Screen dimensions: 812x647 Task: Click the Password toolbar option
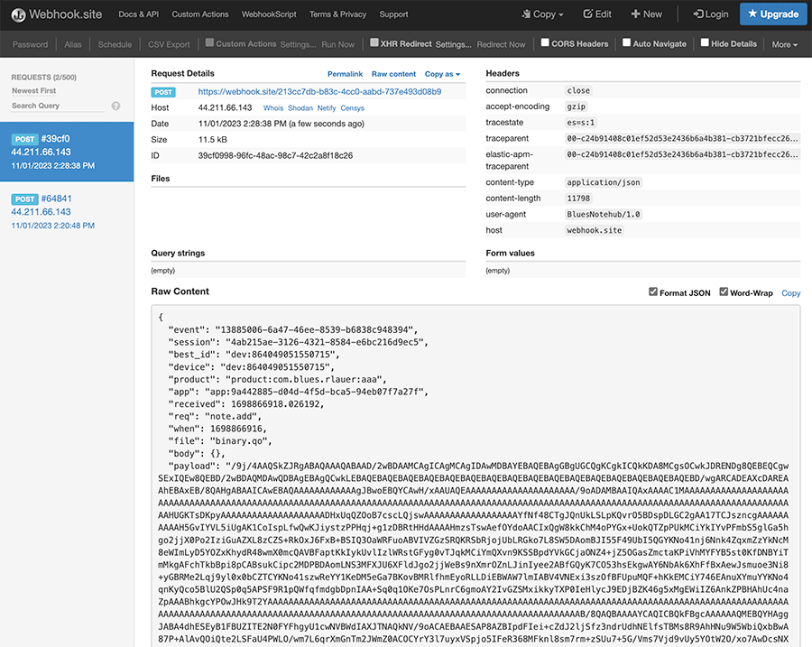(x=30, y=44)
